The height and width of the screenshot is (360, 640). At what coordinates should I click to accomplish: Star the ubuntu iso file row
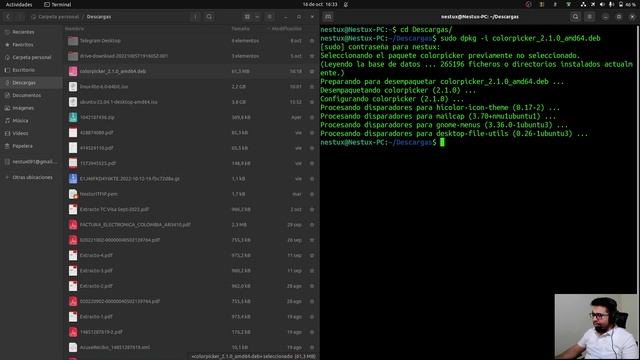coord(312,102)
